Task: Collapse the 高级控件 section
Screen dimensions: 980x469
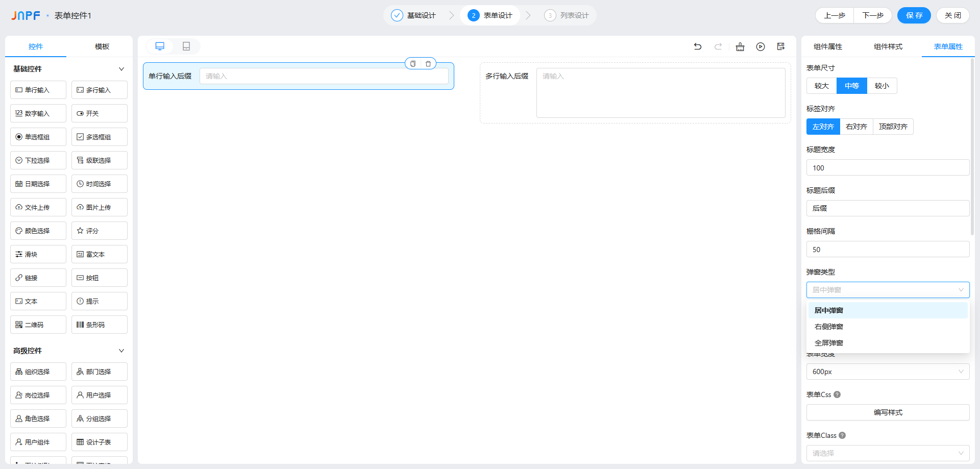Action: coord(121,351)
